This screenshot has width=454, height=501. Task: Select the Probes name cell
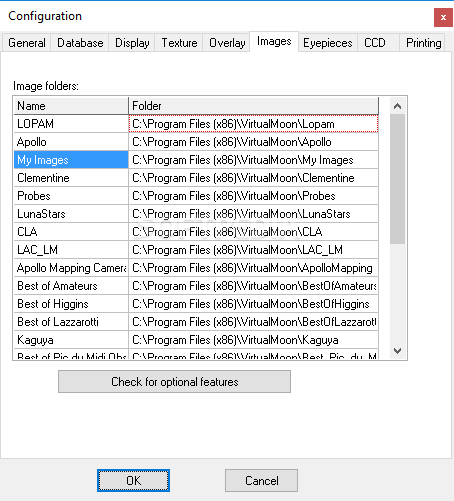[x=71, y=196]
